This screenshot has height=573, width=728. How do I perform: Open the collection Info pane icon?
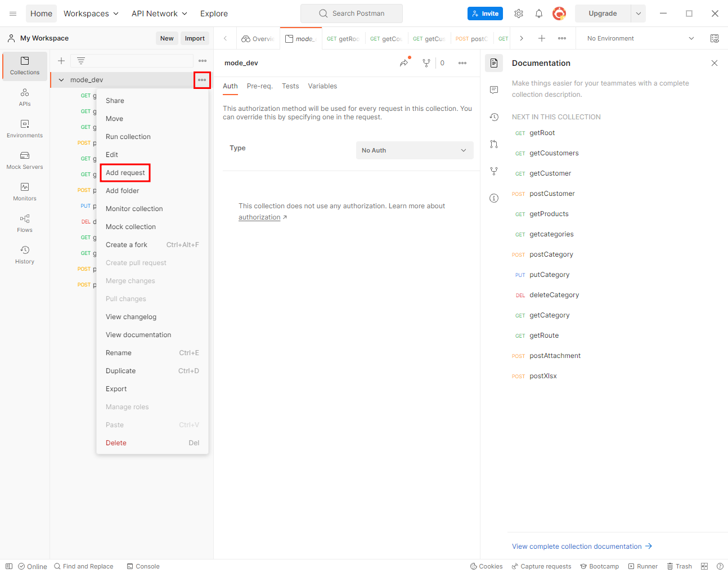pos(494,198)
